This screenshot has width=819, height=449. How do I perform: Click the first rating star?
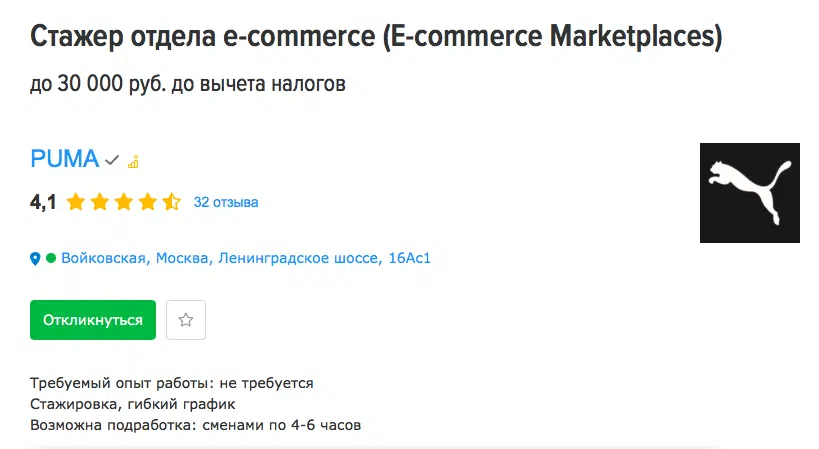[x=76, y=202]
